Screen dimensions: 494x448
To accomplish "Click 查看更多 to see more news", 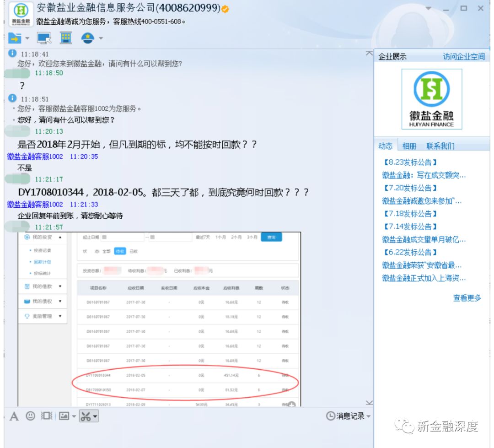I will (x=467, y=298).
